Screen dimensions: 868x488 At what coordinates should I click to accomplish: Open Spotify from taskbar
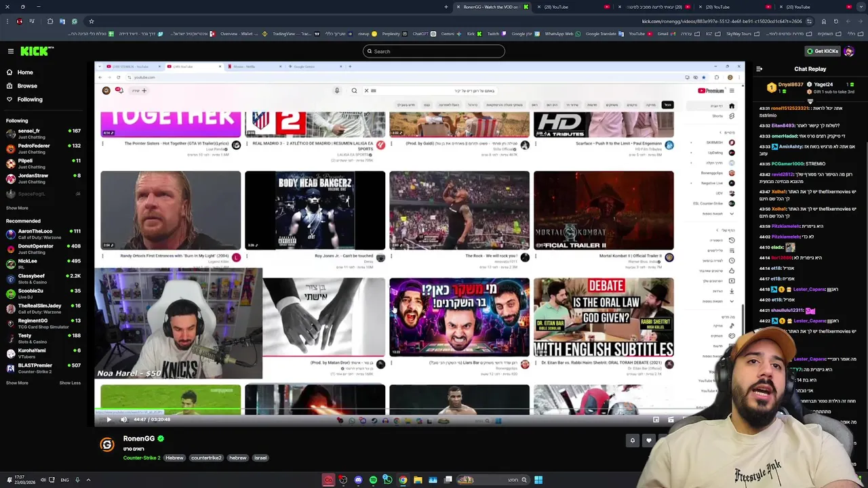point(373,480)
